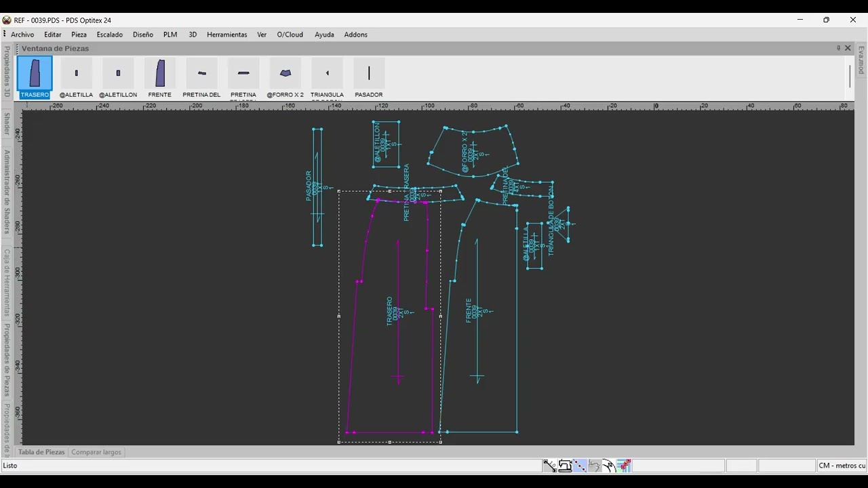Open the O/Cloud menu

tap(290, 35)
